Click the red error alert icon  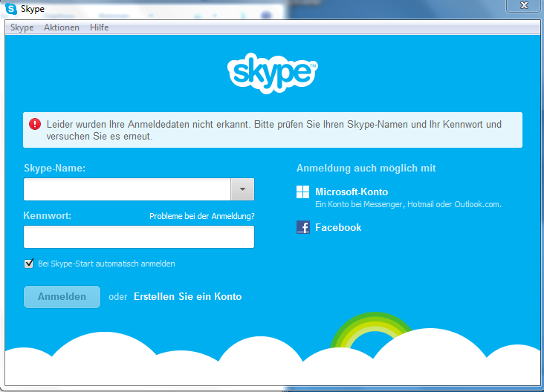click(x=35, y=124)
